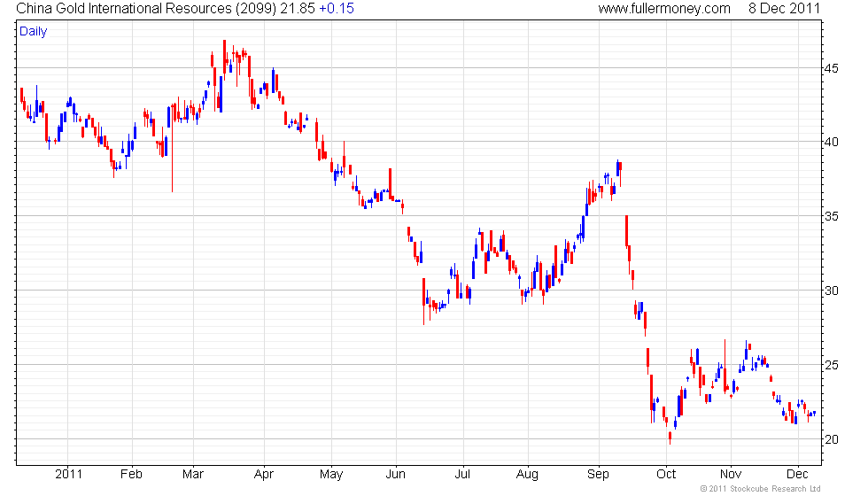Click the 40 price axis label
The height and width of the screenshot is (496, 868).
(x=832, y=142)
